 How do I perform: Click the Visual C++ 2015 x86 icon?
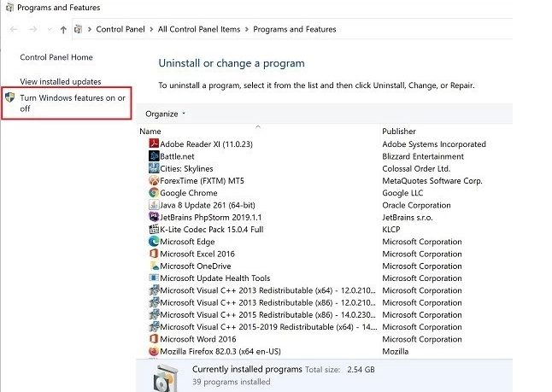[x=154, y=314]
